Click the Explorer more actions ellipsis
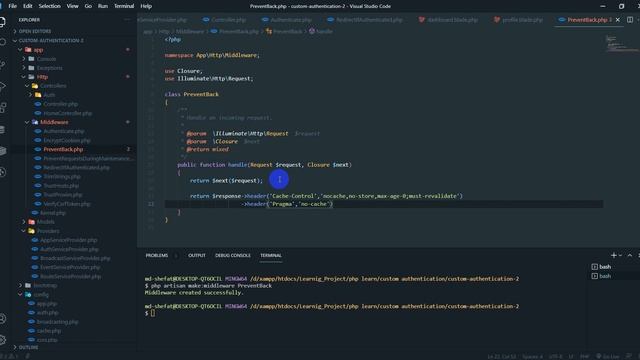 point(127,20)
